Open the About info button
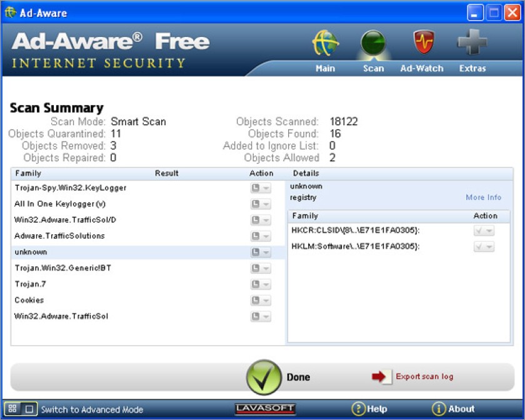Screen dimensions: 525x420 [x=453, y=409]
